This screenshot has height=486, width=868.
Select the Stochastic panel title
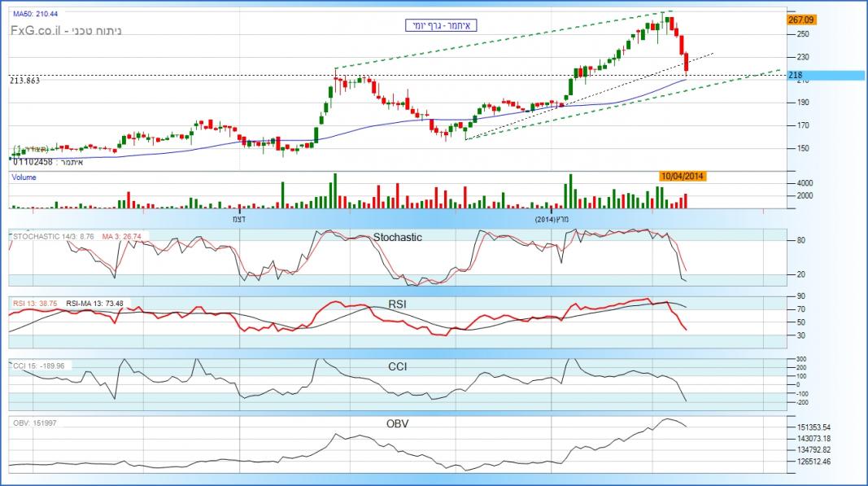click(x=397, y=237)
